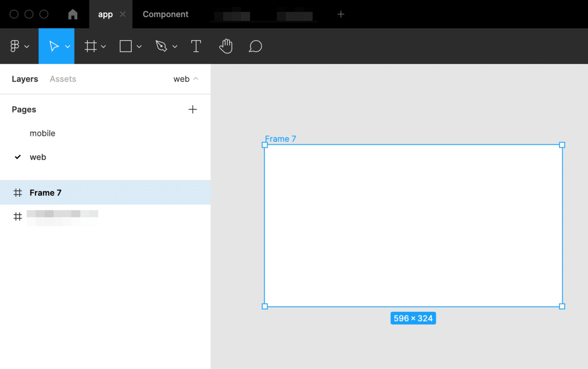588x369 pixels.
Task: Select the Frame tool
Action: click(x=90, y=46)
